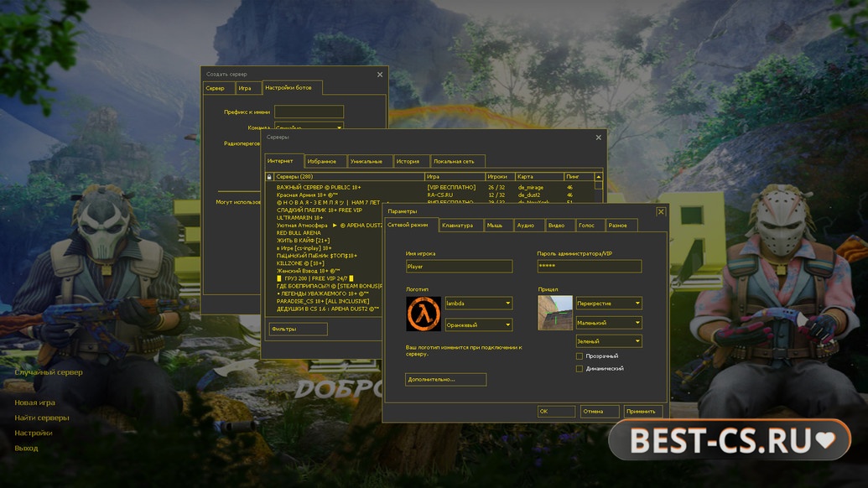Click the OK button in Параметры

tap(556, 411)
